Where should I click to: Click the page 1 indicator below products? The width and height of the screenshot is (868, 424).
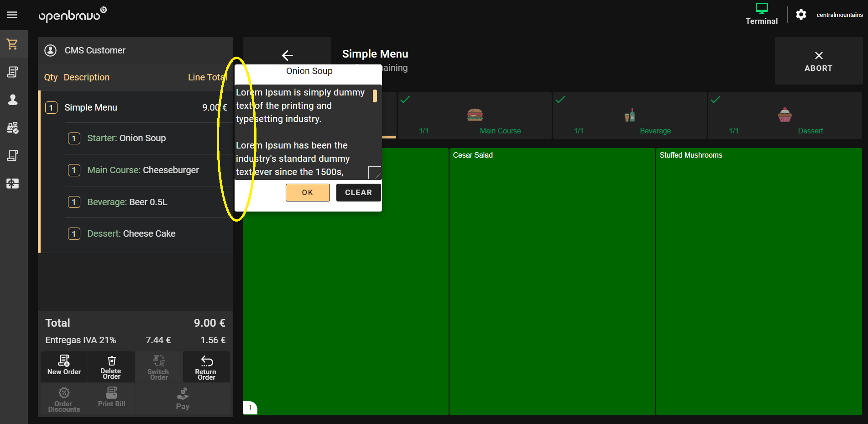click(250, 408)
